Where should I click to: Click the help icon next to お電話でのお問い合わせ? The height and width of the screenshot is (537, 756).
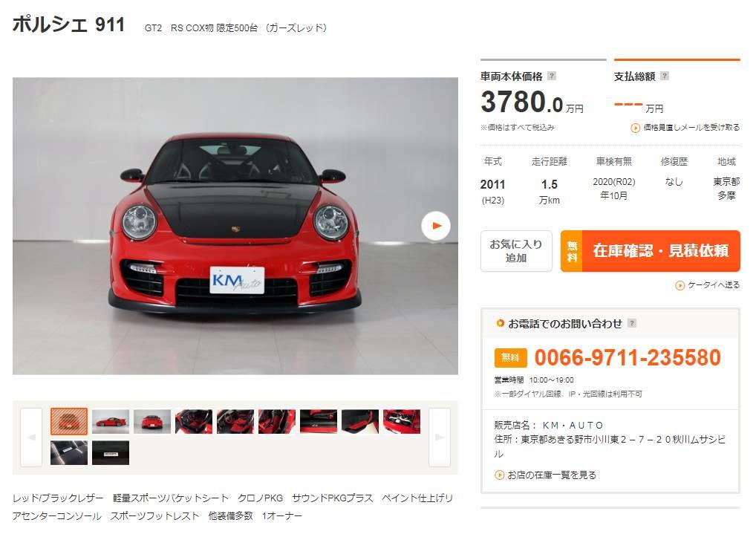click(631, 323)
